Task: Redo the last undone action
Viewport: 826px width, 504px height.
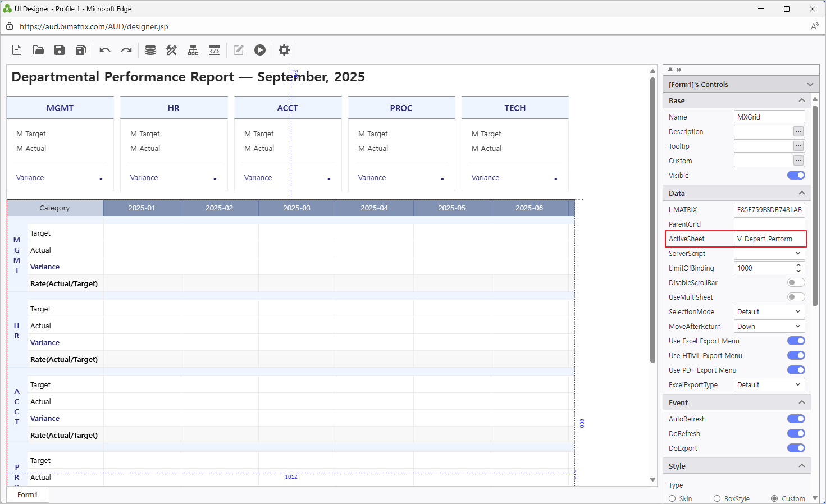Action: click(x=126, y=50)
